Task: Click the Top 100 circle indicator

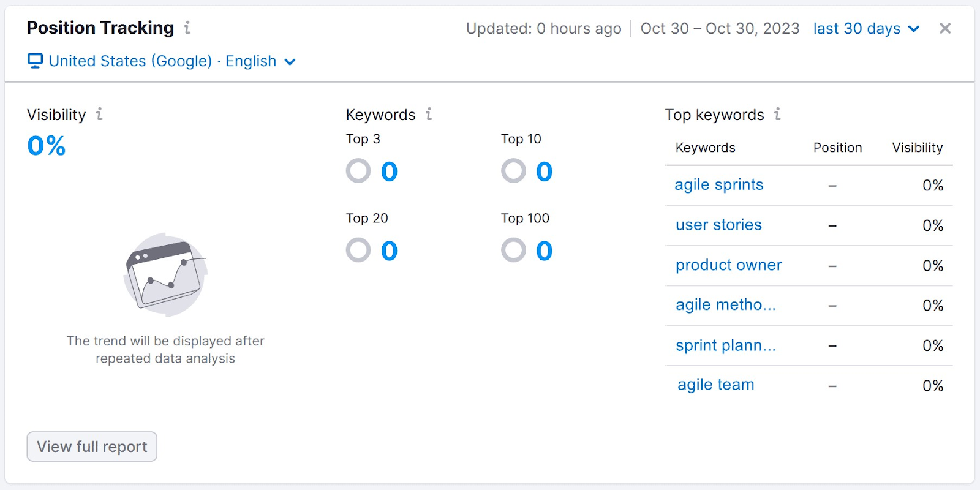Action: click(x=513, y=250)
